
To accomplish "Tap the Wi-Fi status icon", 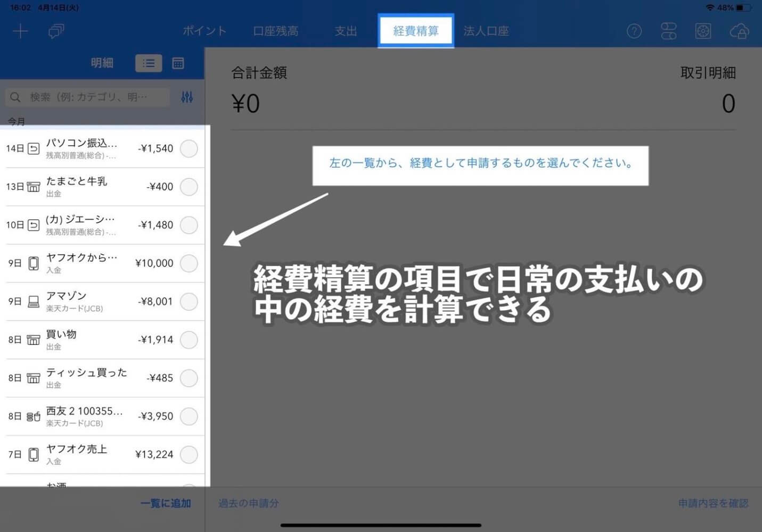I will pos(710,8).
